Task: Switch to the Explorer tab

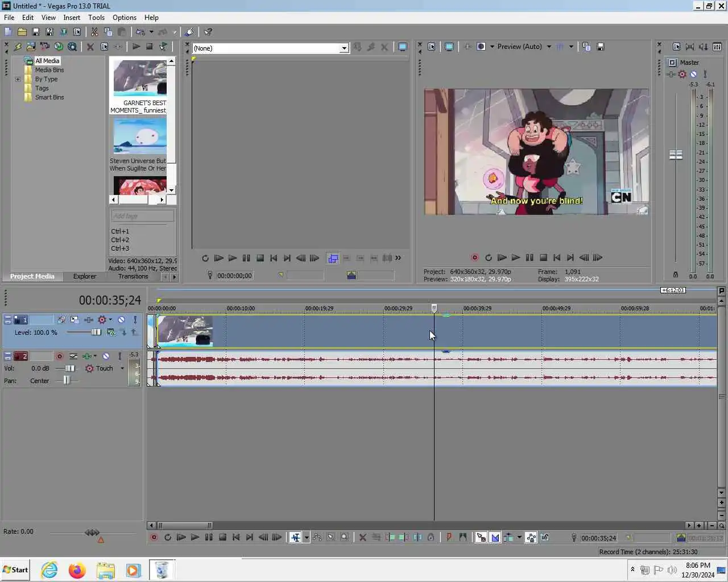Action: 85,276
